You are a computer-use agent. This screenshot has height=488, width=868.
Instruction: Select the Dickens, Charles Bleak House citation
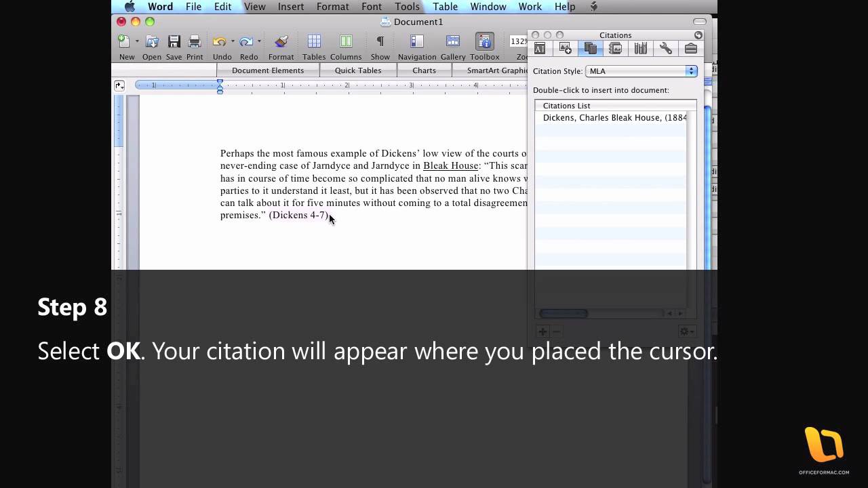pos(611,118)
